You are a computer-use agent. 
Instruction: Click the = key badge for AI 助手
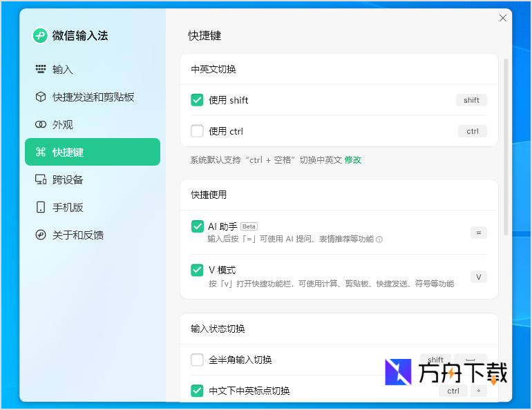click(x=478, y=233)
